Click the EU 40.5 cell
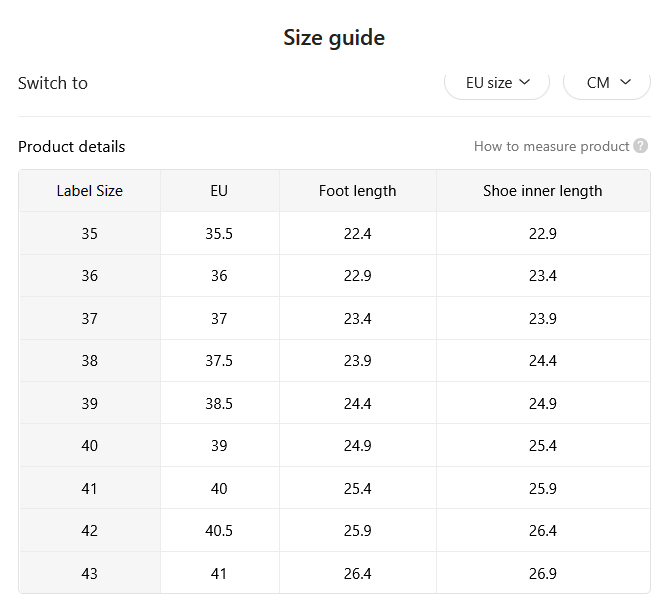The width and height of the screenshot is (653, 600). pos(219,530)
